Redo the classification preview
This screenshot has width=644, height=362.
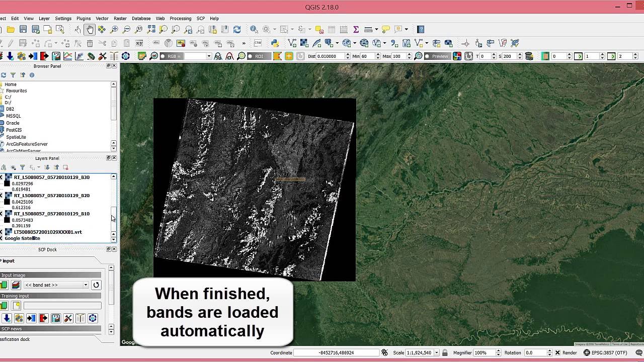(468, 56)
